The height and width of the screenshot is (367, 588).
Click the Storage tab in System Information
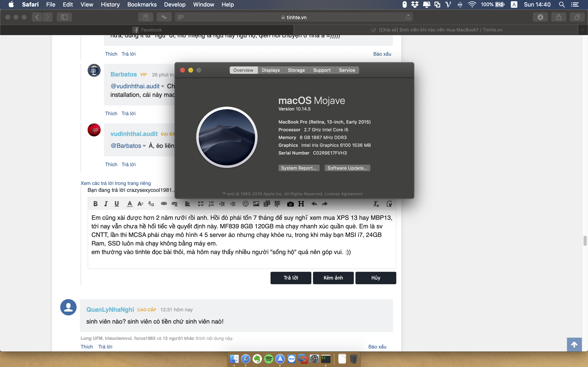pos(296,70)
